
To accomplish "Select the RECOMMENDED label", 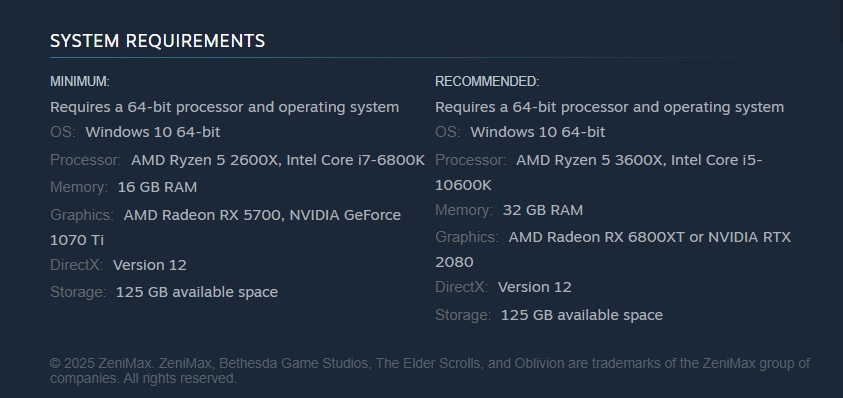I will pos(487,81).
